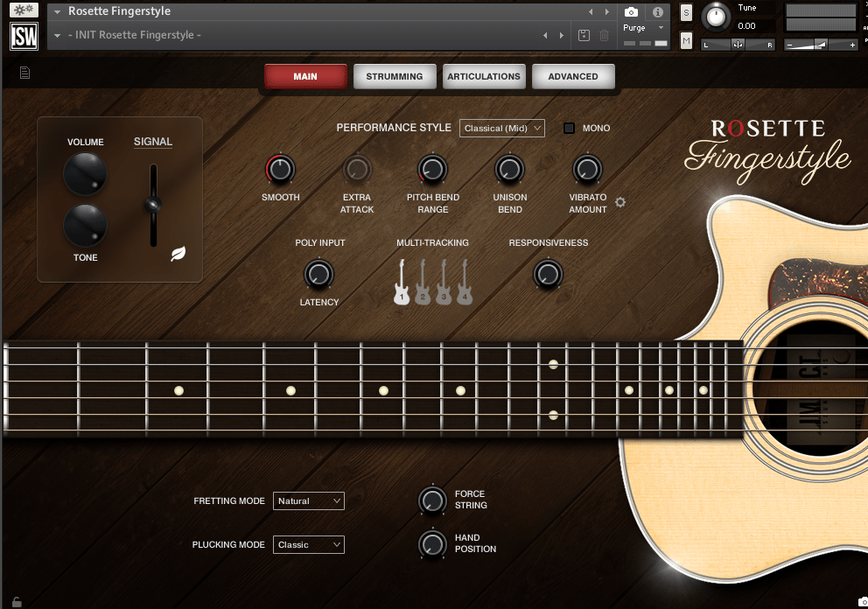Image resolution: width=868 pixels, height=609 pixels.
Task: Open the Performance Style dropdown
Action: click(502, 128)
